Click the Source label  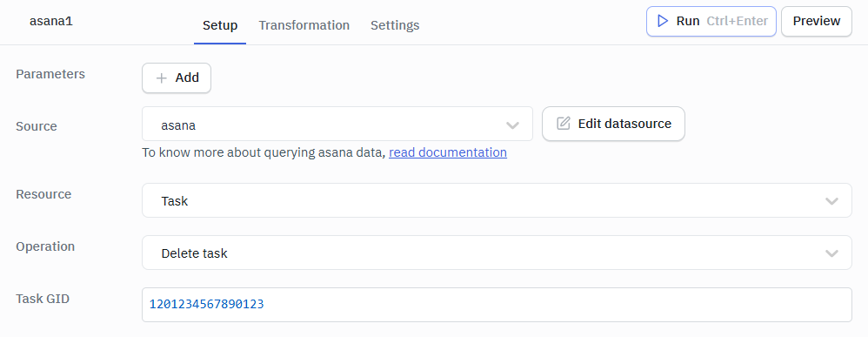(37, 126)
